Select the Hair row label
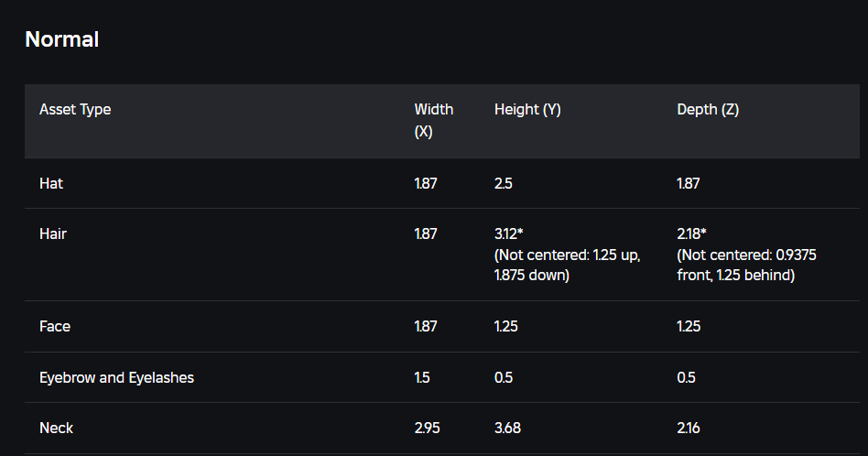The image size is (868, 456). pos(53,233)
